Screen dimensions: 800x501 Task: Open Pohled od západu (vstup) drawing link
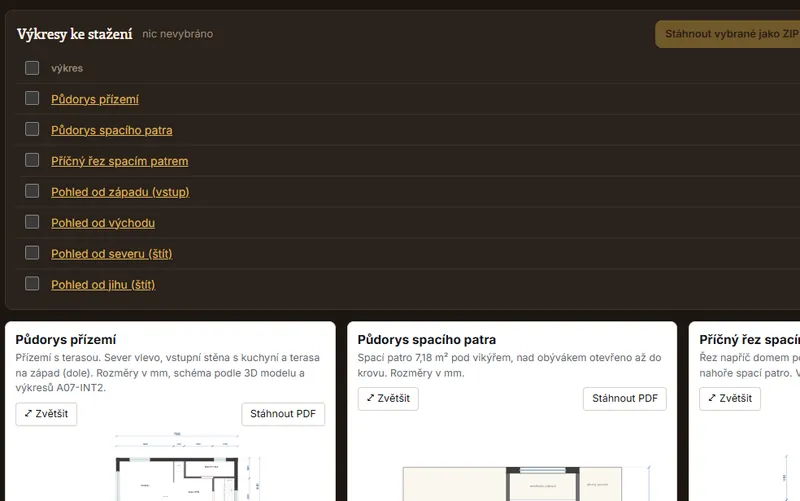(120, 192)
